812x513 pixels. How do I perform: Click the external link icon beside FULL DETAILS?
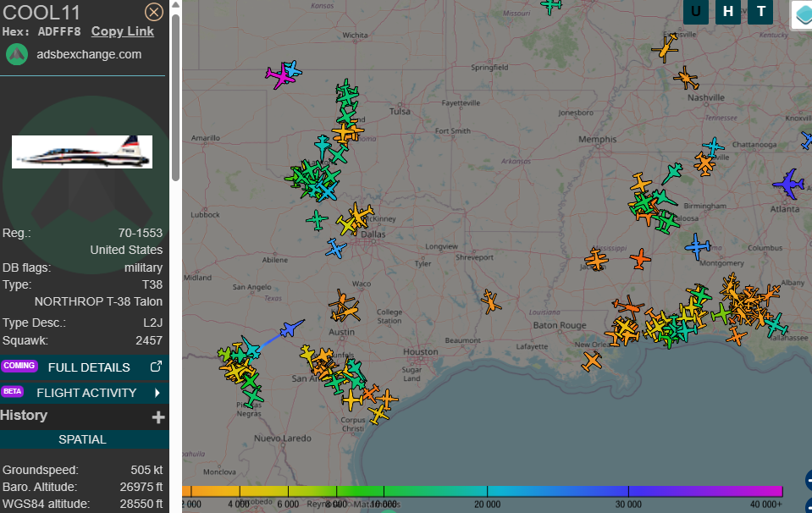156,367
